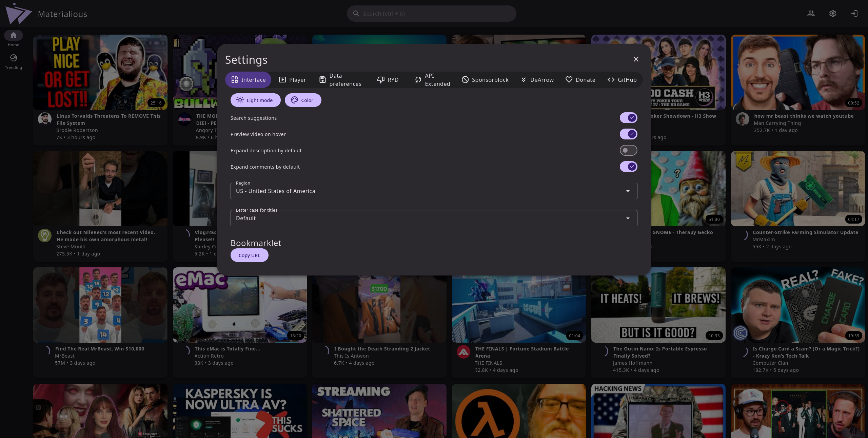The height and width of the screenshot is (438, 868).
Task: Click the RYD settings tab icon
Action: click(381, 80)
